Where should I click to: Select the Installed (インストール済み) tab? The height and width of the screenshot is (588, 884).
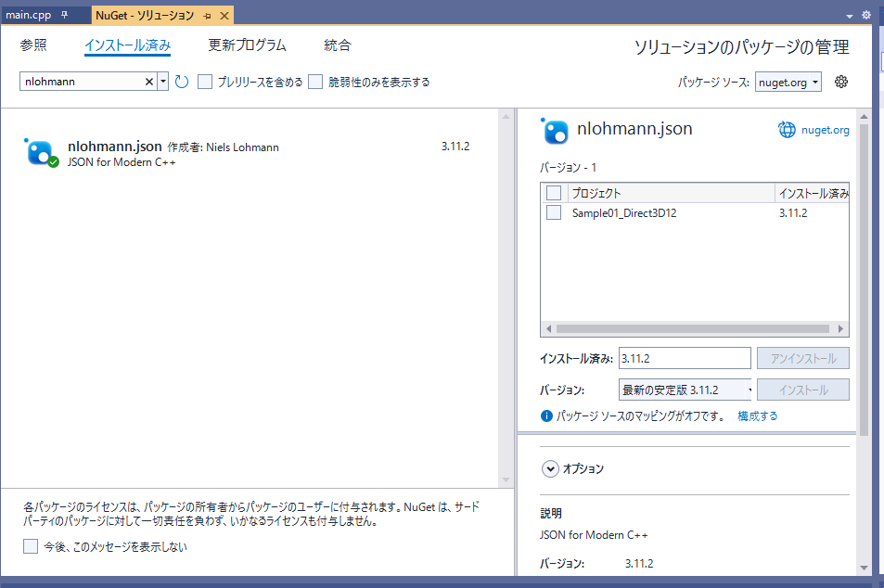[127, 45]
